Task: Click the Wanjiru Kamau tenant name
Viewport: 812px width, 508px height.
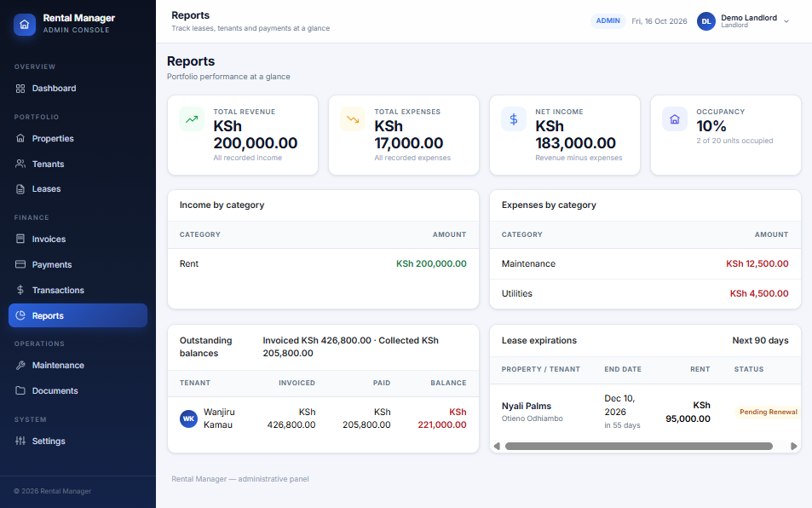Action: click(218, 419)
